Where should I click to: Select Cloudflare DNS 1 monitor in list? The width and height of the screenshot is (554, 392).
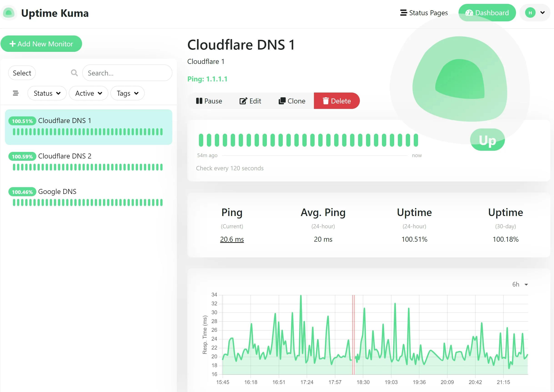[x=89, y=127]
